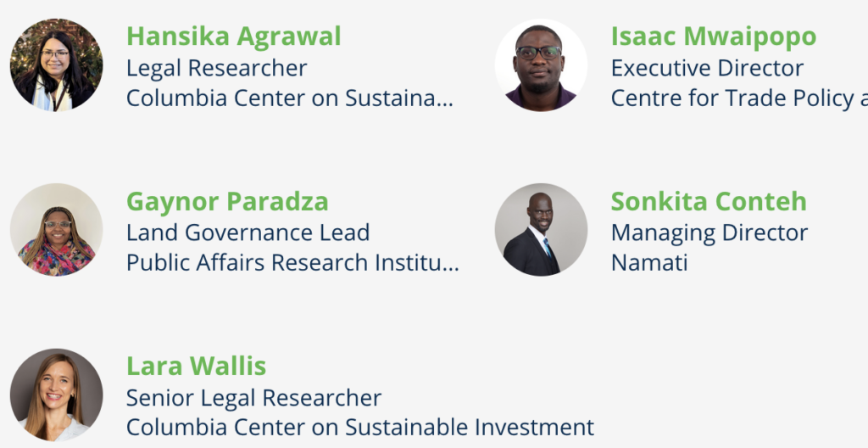Click the 'Senior Legal Researcher' text

(x=253, y=398)
